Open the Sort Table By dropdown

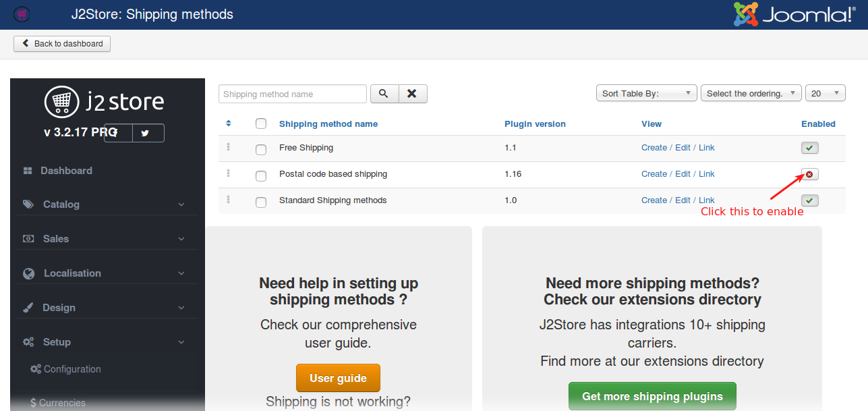click(x=646, y=94)
